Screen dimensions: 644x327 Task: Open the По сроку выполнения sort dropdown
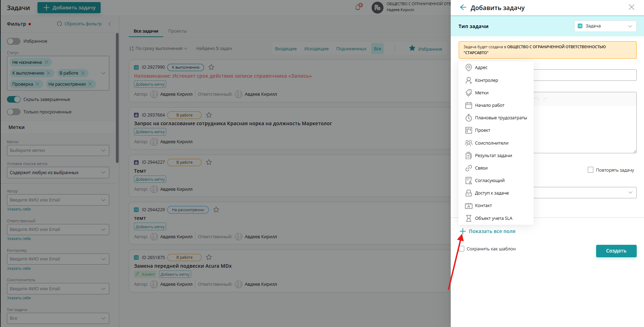point(159,49)
